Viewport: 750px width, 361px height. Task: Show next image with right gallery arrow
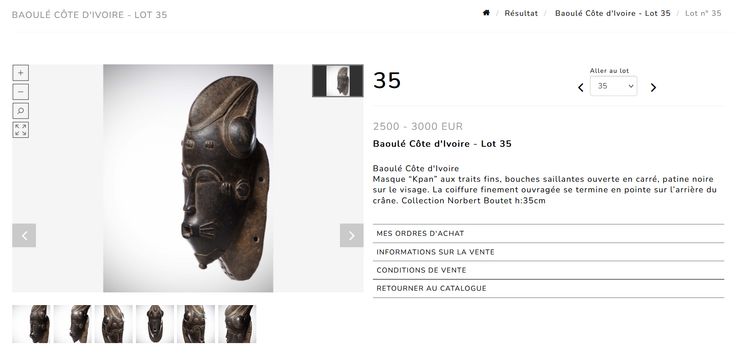(x=352, y=235)
